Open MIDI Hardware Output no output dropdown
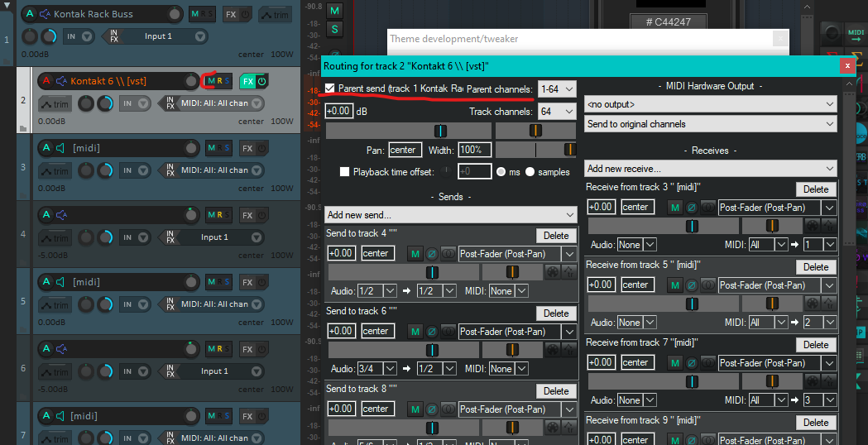Screen dimensions: 868x445 pyautogui.click(x=711, y=104)
